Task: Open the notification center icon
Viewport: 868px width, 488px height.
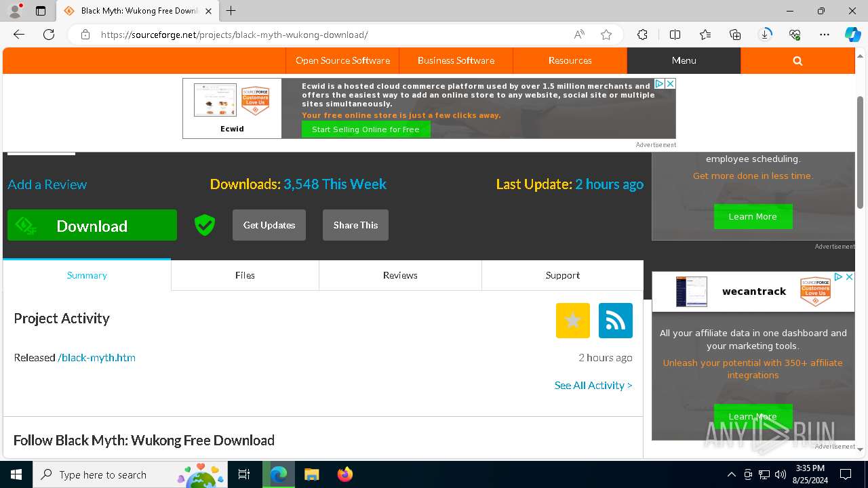Action: [846, 474]
